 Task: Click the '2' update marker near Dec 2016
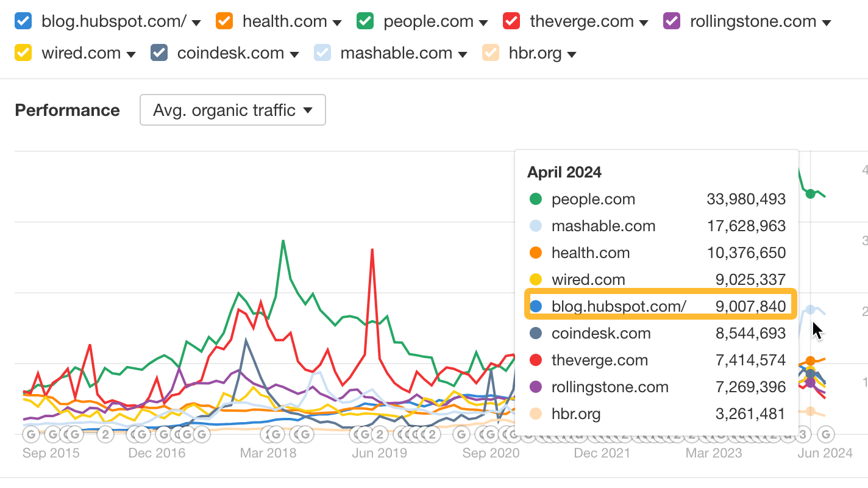(105, 434)
